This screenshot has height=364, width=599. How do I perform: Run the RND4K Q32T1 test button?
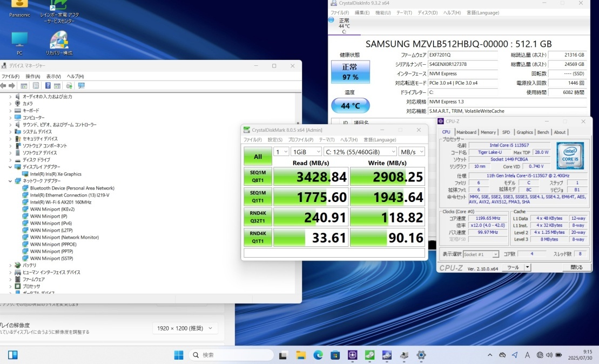(x=258, y=217)
